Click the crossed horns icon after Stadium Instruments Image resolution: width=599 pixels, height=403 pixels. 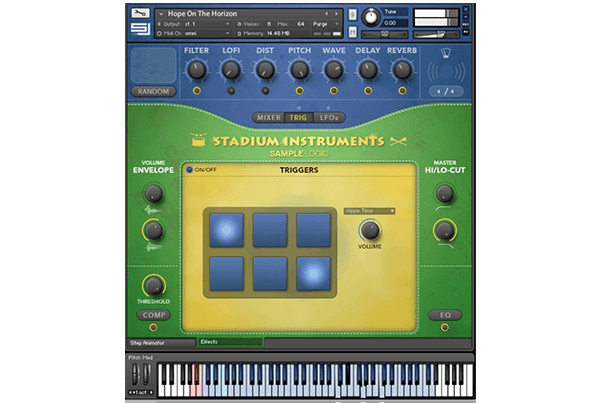point(398,141)
